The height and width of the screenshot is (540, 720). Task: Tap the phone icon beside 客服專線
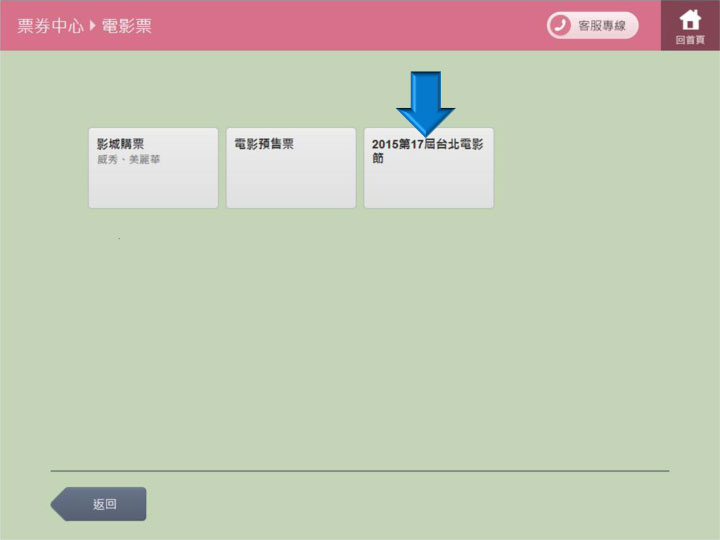click(560, 26)
